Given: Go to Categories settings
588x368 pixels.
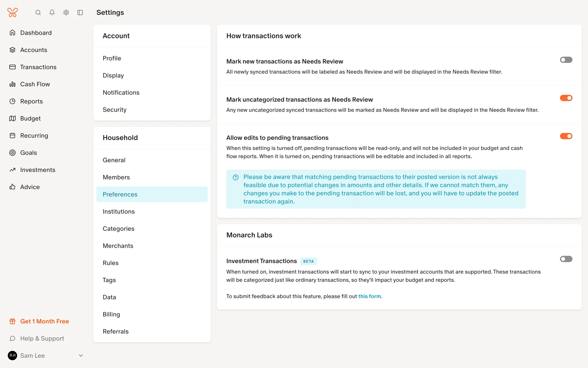Looking at the screenshot, I should tap(119, 229).
